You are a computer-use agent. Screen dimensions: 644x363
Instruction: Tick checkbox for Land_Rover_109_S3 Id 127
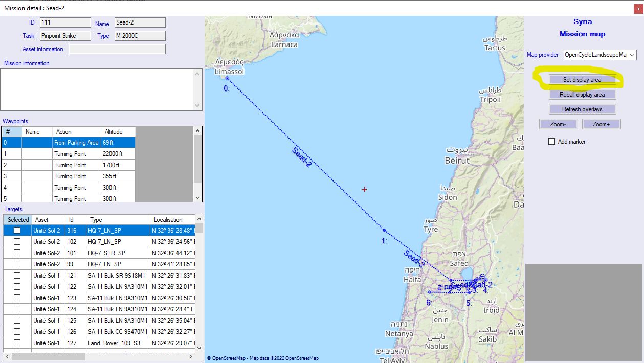tap(17, 343)
